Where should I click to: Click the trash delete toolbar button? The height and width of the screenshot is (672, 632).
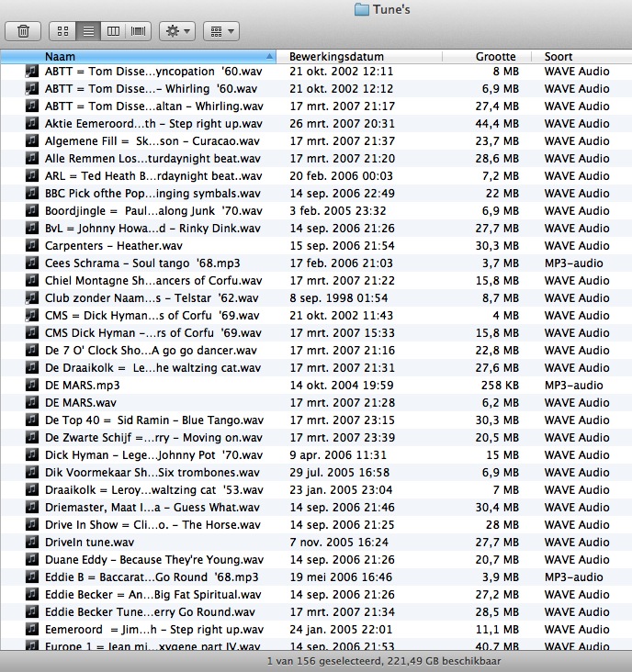pos(23,31)
